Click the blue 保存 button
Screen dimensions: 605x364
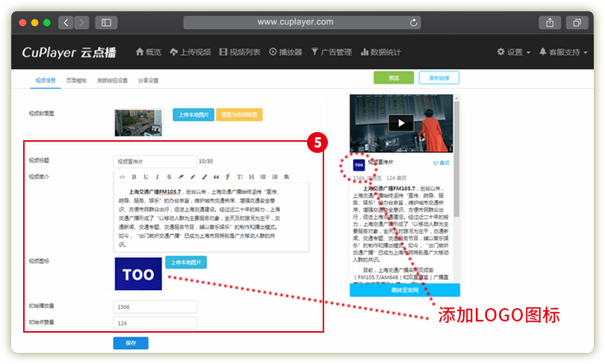[131, 343]
